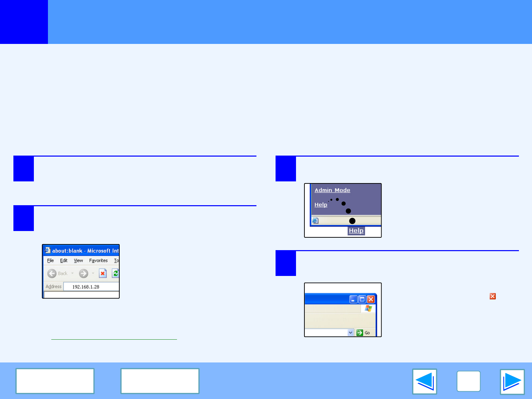Click the Forward arrow in the browser toolbar

click(83, 274)
